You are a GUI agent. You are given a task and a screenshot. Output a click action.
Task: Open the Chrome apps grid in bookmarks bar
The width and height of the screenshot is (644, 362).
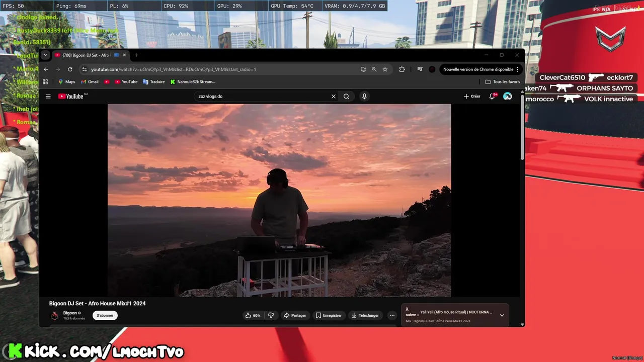[45, 81]
